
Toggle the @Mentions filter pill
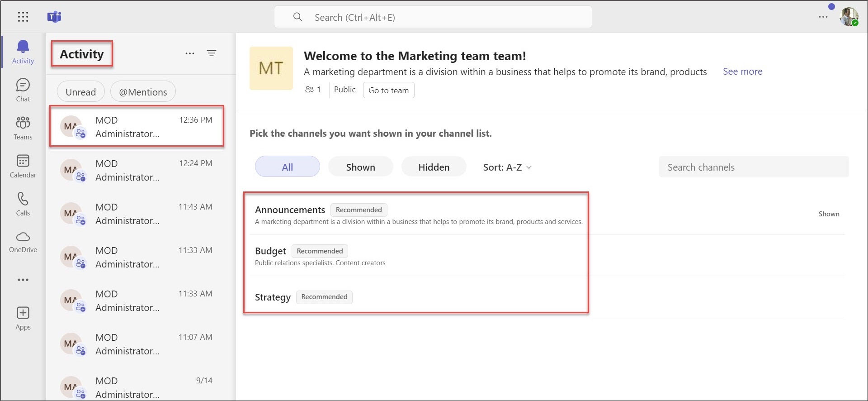point(143,92)
